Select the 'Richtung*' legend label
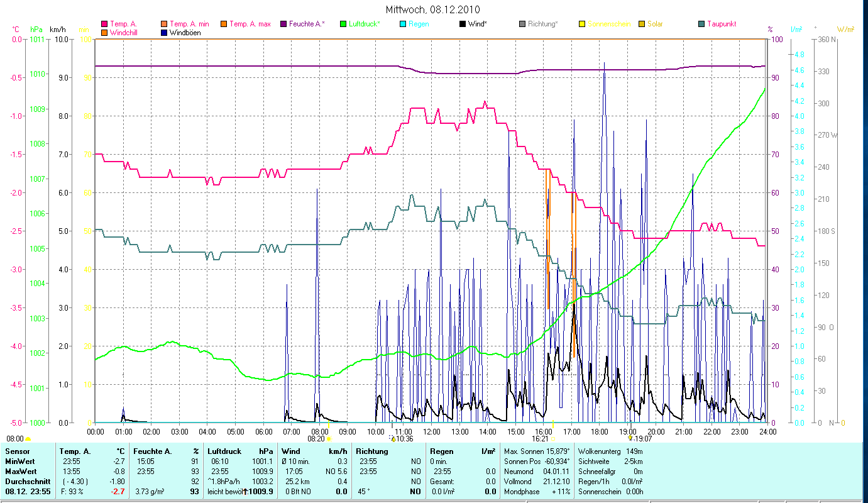 point(544,24)
